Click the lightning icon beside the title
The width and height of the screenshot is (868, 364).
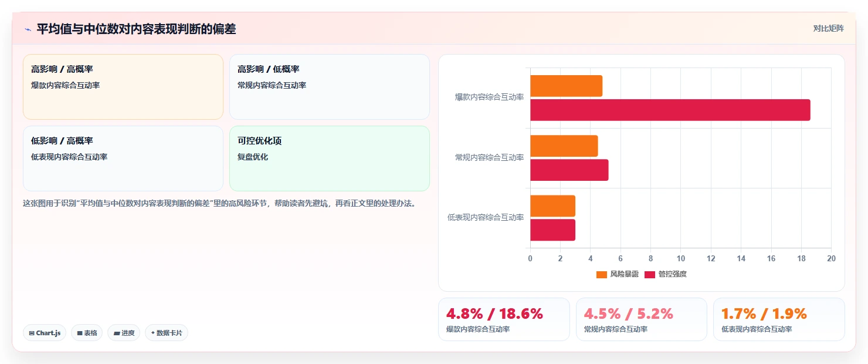click(x=28, y=29)
